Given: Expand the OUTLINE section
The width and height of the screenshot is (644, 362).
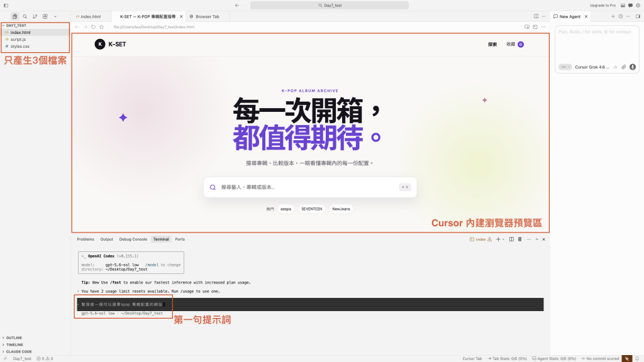Looking at the screenshot, I should (14, 337).
